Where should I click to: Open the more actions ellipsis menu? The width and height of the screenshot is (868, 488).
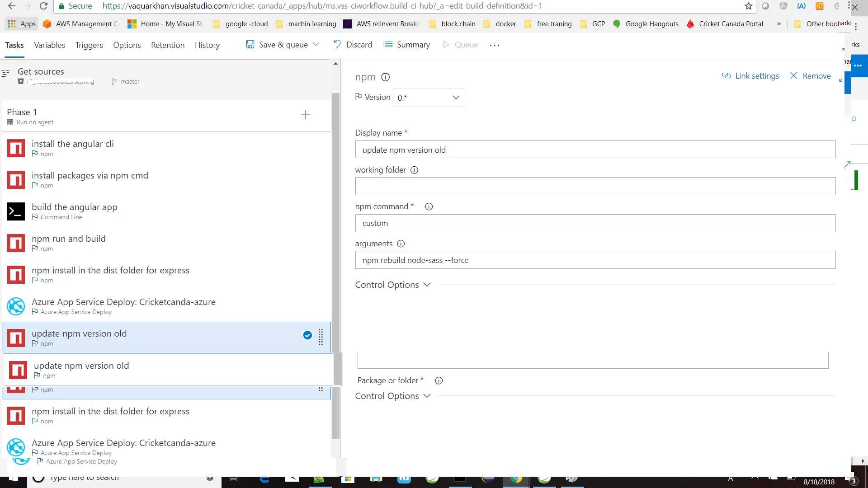(x=494, y=45)
